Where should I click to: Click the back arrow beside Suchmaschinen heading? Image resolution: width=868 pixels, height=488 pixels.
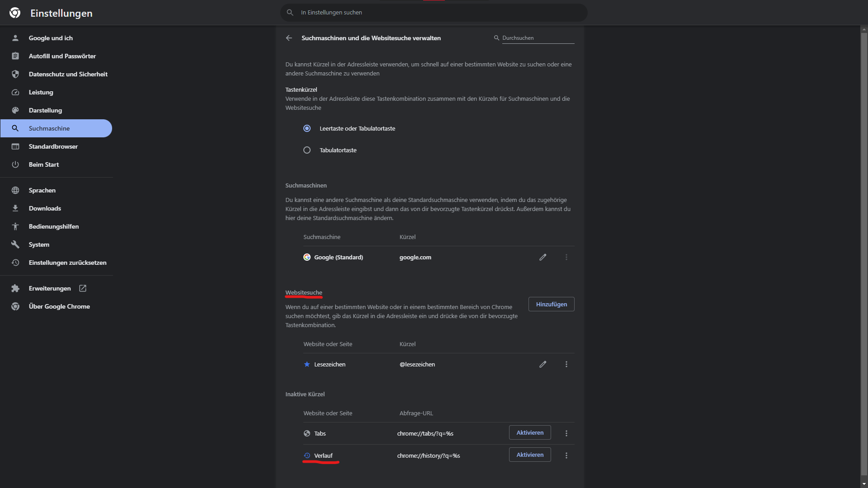289,38
